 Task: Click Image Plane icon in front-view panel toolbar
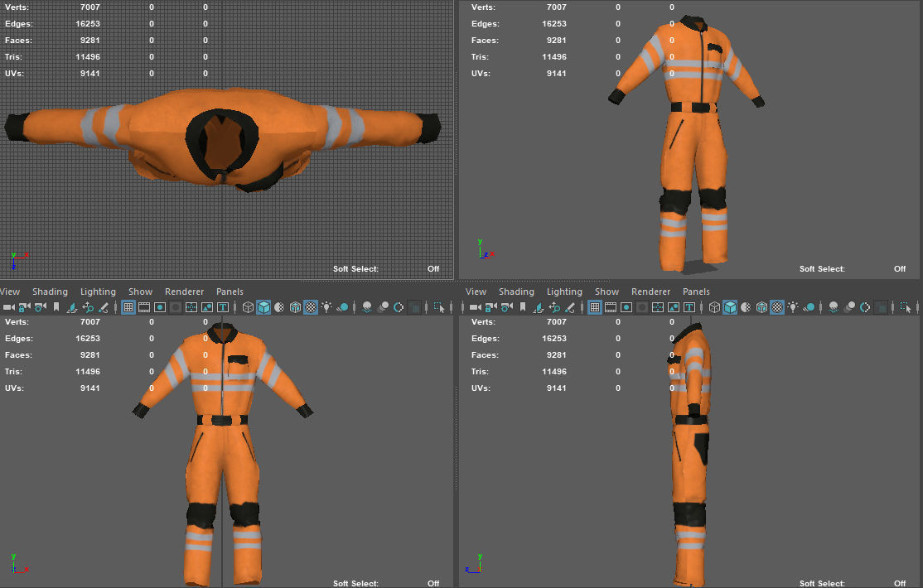(72, 307)
